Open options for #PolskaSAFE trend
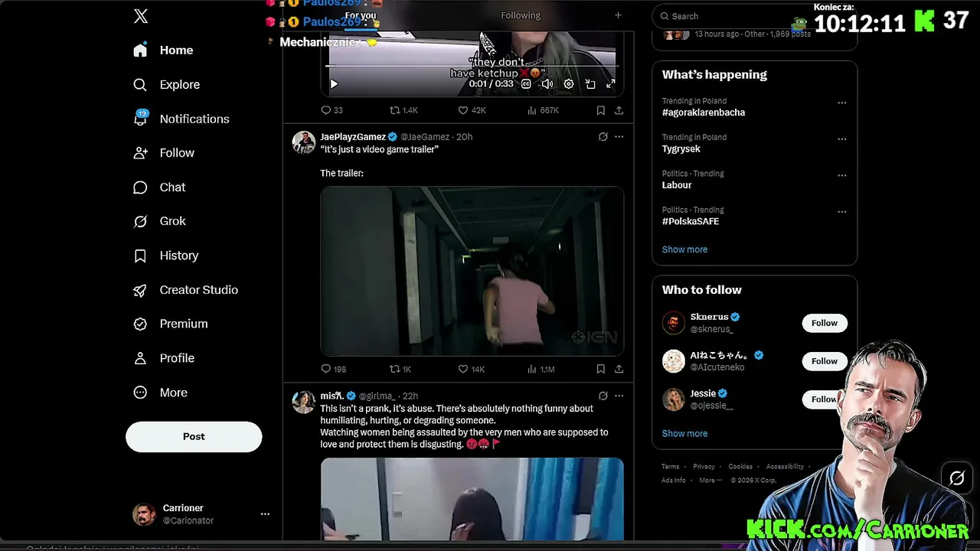Screen dimensions: 980x551 coord(842,211)
